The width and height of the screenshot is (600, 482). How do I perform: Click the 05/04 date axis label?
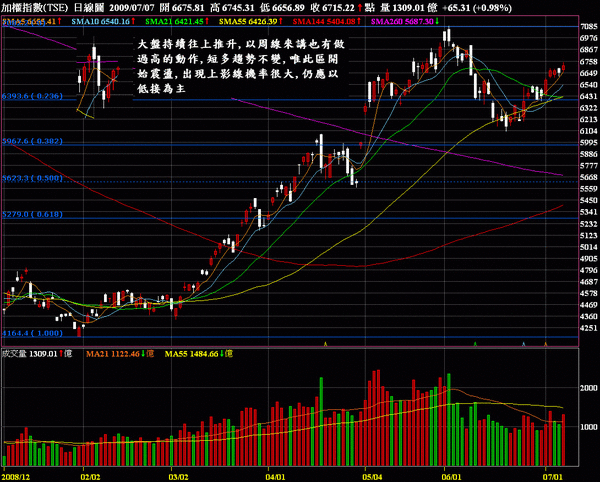pyautogui.click(x=372, y=477)
